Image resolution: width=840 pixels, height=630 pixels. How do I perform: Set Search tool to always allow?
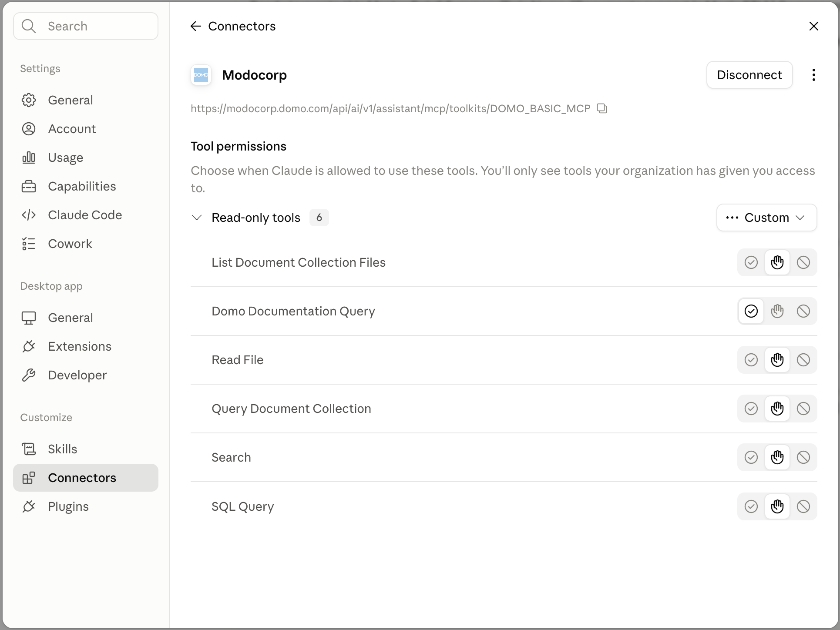coord(751,457)
